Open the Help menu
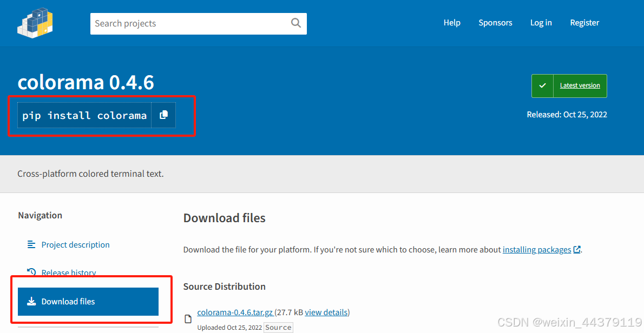Screen dimensions: 644x333 coord(452,23)
